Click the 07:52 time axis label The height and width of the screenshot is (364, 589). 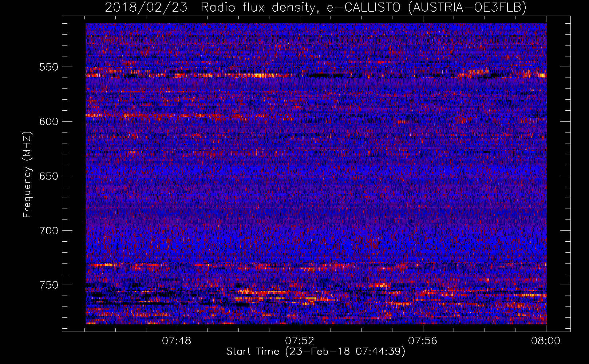tap(300, 341)
